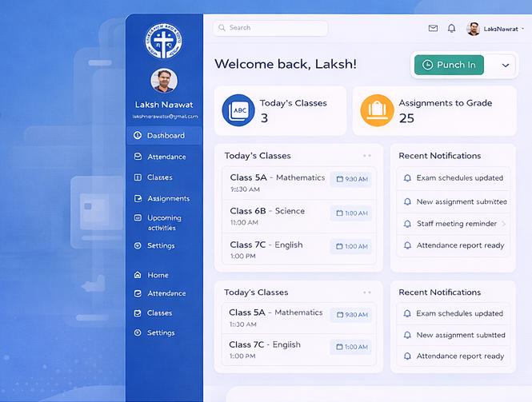Screen dimensions: 532x402
Task: Click the orange Assignments to Grade icon
Action: [x=378, y=110]
